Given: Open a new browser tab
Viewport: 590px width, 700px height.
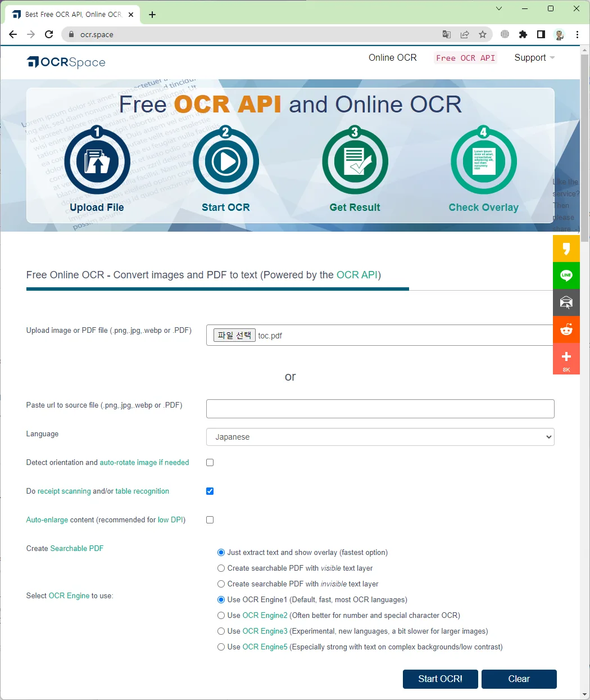Looking at the screenshot, I should [x=152, y=15].
